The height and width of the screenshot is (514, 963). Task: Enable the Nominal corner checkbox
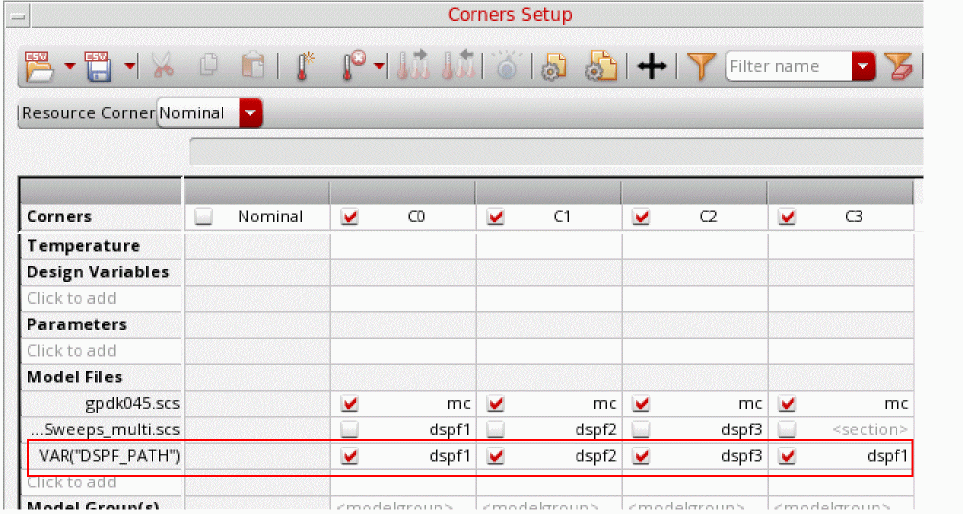pyautogui.click(x=204, y=217)
